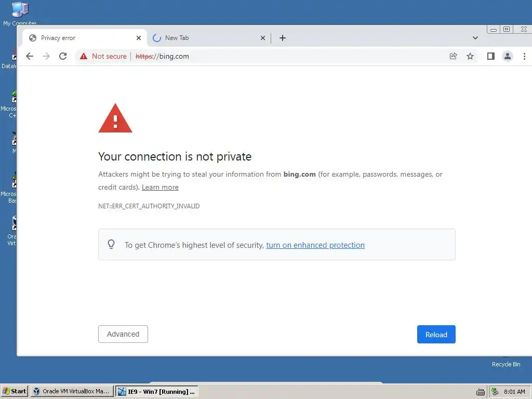Click the Learn more link
532x399 pixels.
(160, 187)
